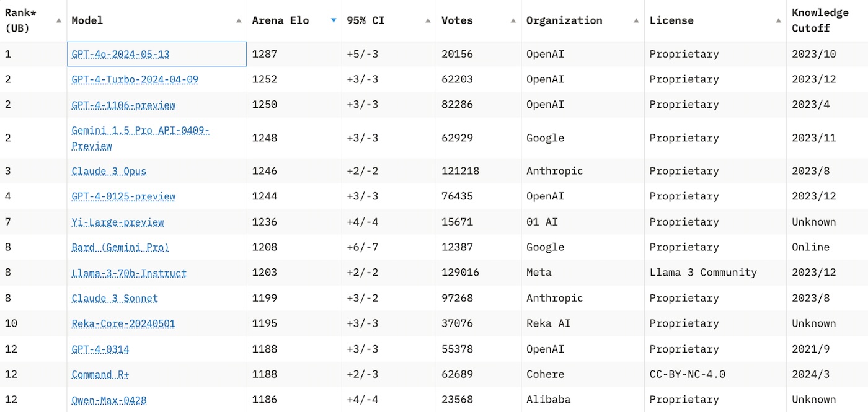Click the Qwen-Max-0428 link
Screen dimensions: 868x412
[x=109, y=400]
